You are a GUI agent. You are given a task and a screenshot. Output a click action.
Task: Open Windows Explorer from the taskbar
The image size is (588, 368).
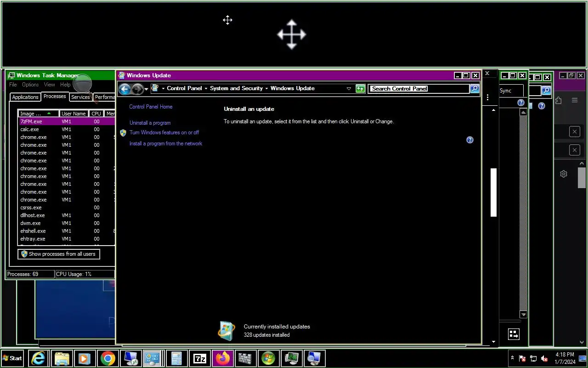click(62, 358)
